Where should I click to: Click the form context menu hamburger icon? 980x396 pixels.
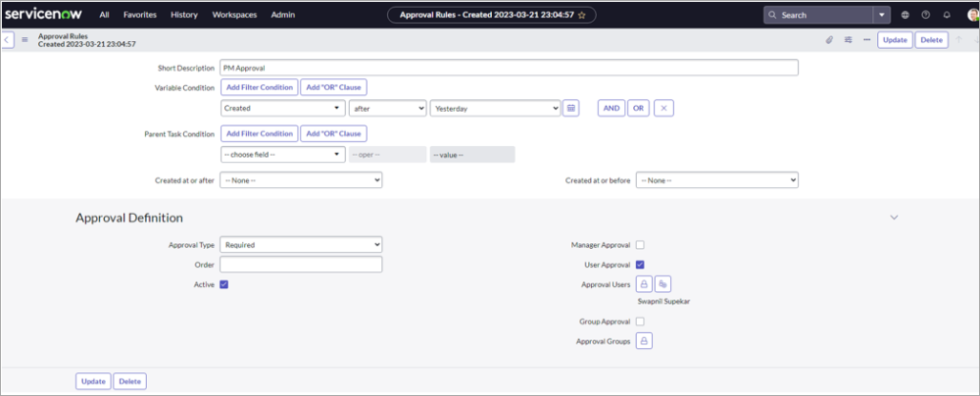(x=24, y=40)
